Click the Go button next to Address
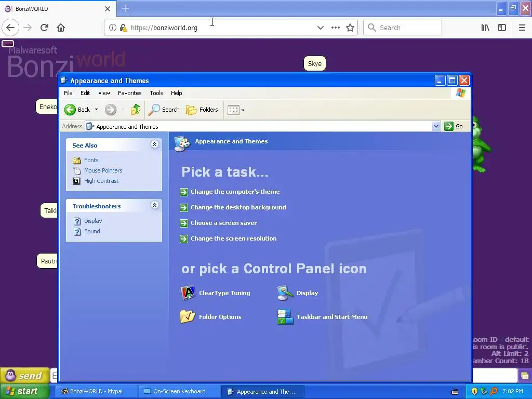The height and width of the screenshot is (399, 532). pos(454,126)
